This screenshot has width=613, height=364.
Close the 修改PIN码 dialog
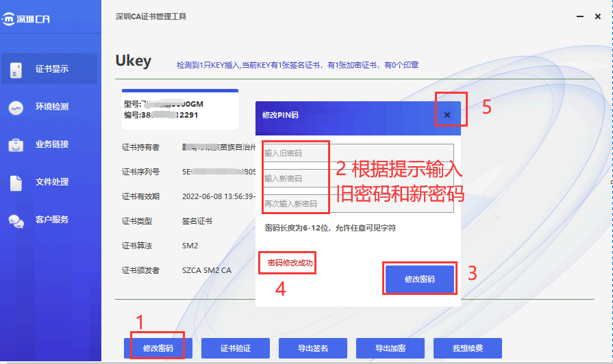(x=447, y=115)
